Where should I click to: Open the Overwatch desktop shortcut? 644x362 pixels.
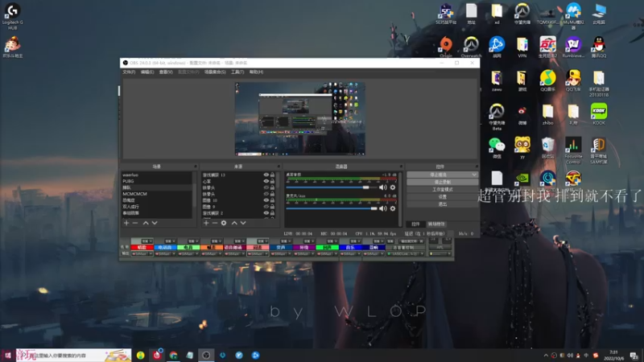click(471, 46)
